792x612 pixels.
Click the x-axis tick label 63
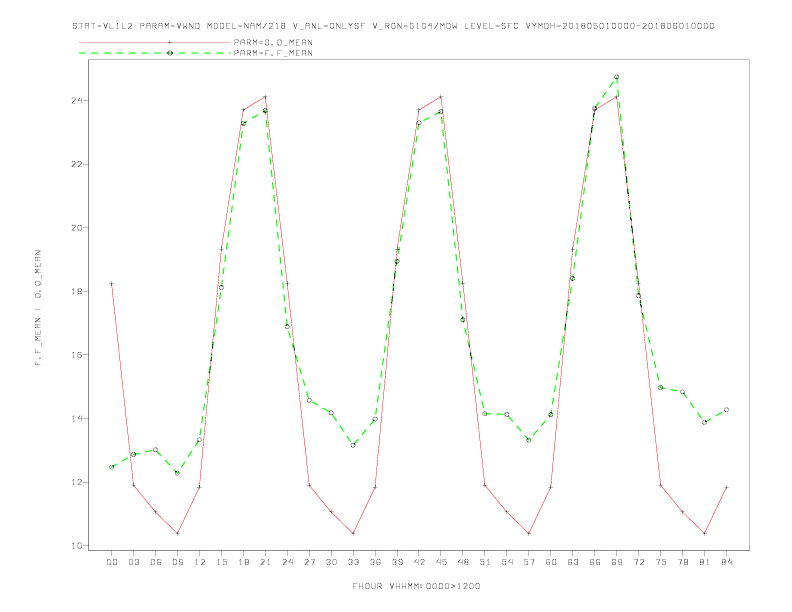[573, 562]
